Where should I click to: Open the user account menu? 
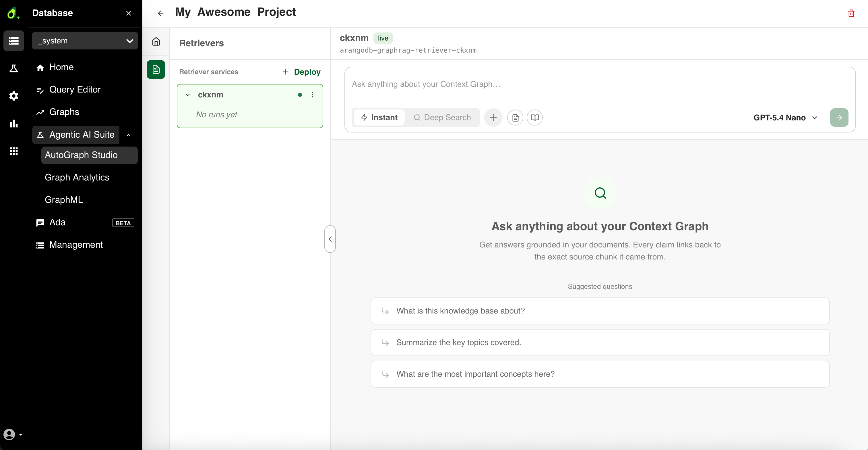[x=13, y=434]
